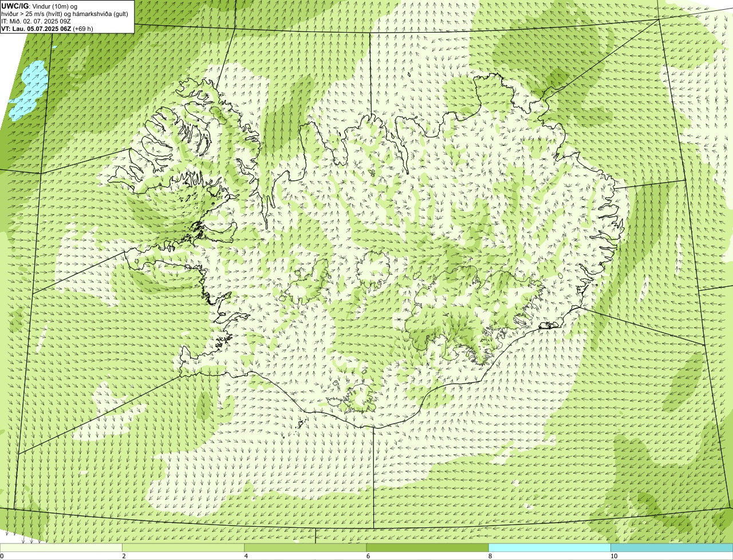Click the "10" label on the wind scale
Image resolution: width=733 pixels, height=560 pixels.
[x=613, y=556]
